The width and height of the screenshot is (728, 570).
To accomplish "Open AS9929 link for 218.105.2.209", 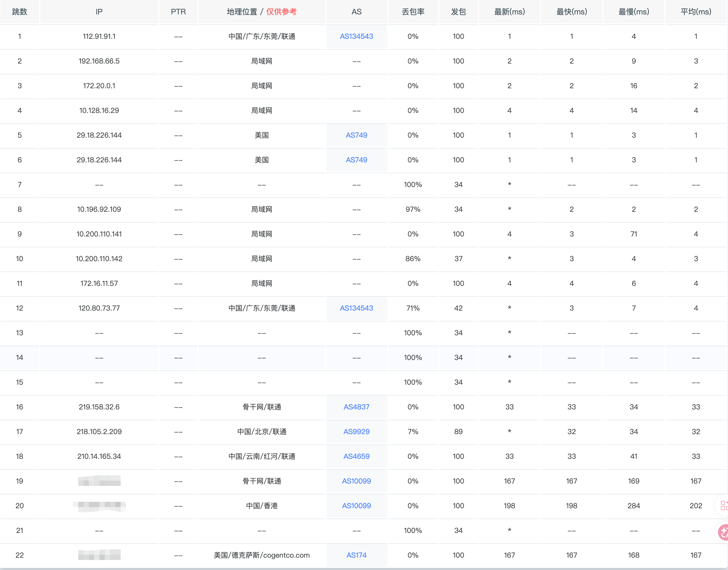I will (356, 431).
